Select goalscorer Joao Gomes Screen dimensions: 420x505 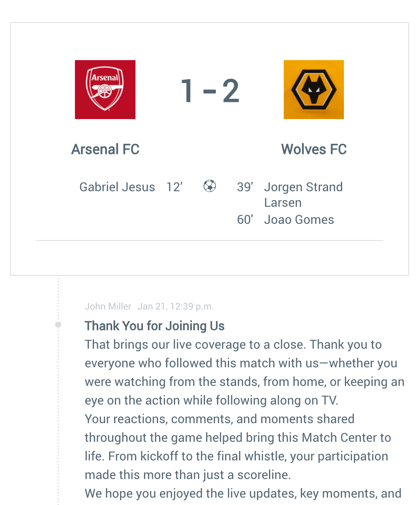pos(299,220)
